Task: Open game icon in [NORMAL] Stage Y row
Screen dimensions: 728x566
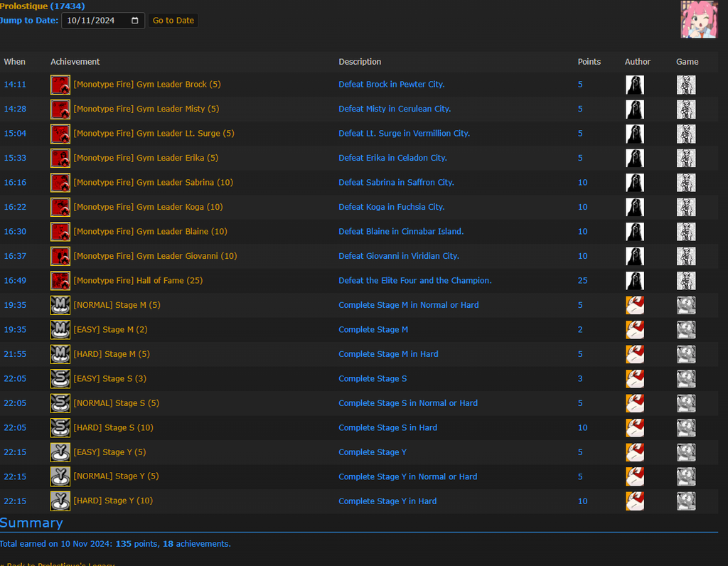Action: coord(685,477)
